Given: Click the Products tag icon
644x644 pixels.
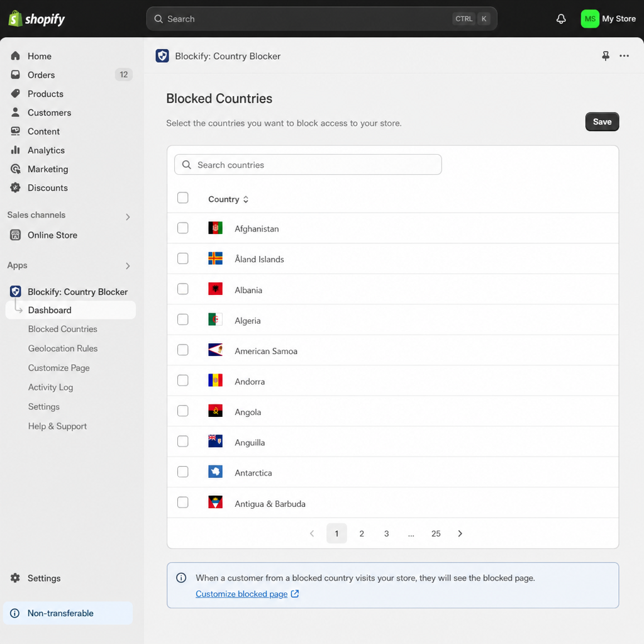Looking at the screenshot, I should point(16,94).
